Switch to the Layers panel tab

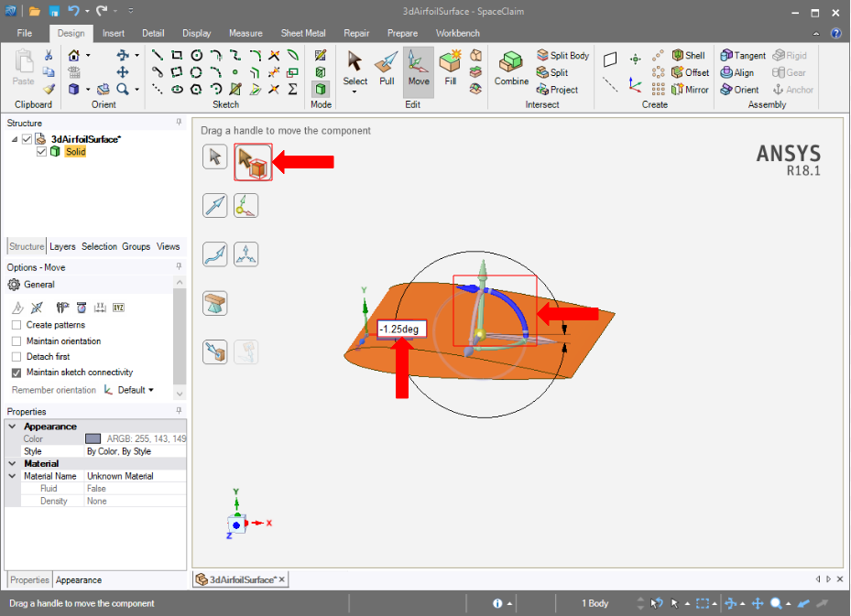(x=62, y=247)
